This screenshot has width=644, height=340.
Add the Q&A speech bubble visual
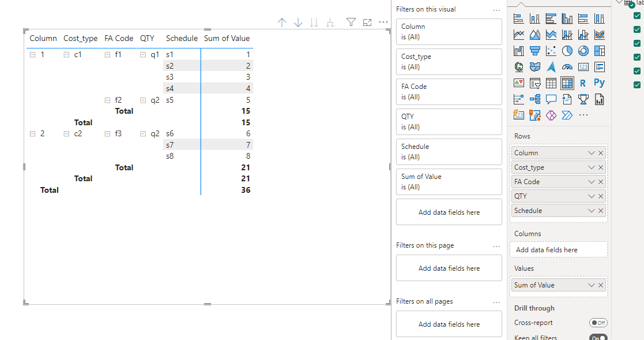[x=551, y=99]
